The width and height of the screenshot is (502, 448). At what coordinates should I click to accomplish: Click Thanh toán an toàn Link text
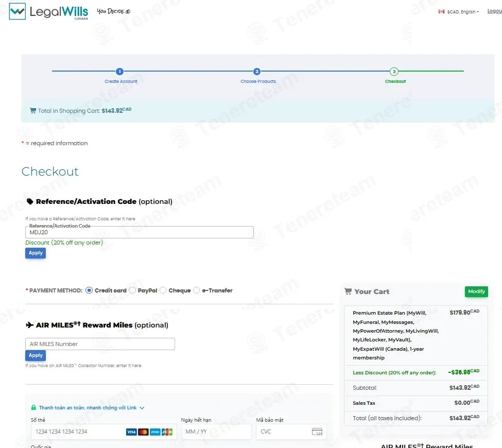[x=88, y=408]
